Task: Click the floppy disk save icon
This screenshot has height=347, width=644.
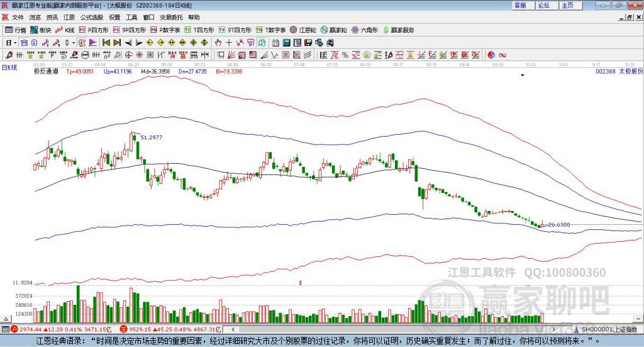Action: pyautogui.click(x=308, y=43)
